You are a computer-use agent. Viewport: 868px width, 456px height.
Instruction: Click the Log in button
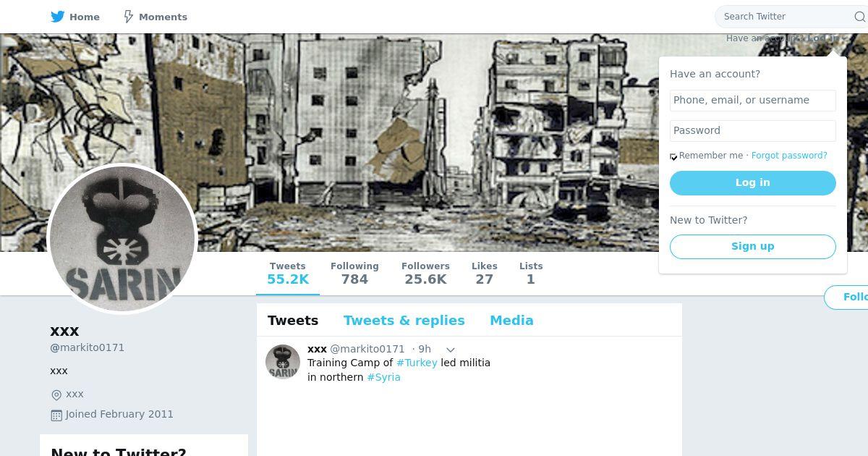click(x=753, y=183)
